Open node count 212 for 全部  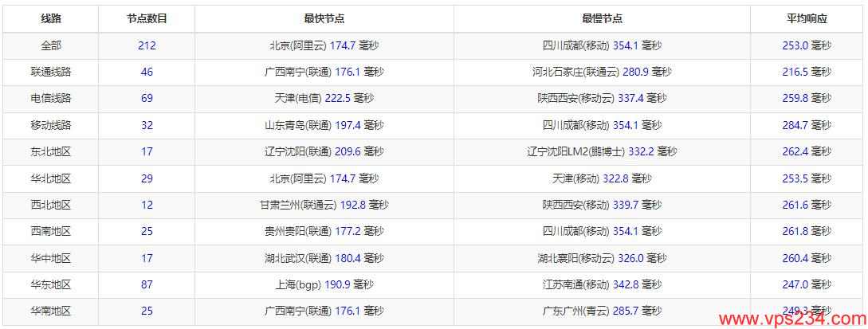coord(147,46)
